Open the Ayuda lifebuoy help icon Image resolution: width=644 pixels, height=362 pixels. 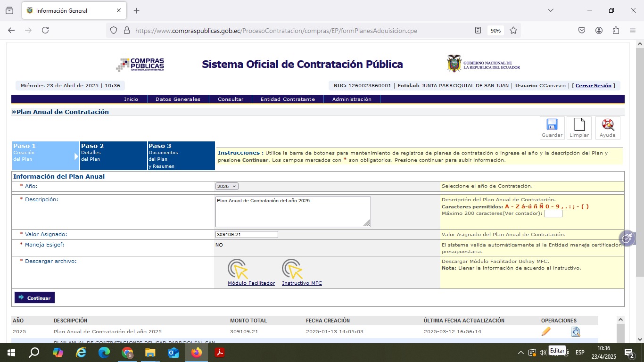click(607, 125)
